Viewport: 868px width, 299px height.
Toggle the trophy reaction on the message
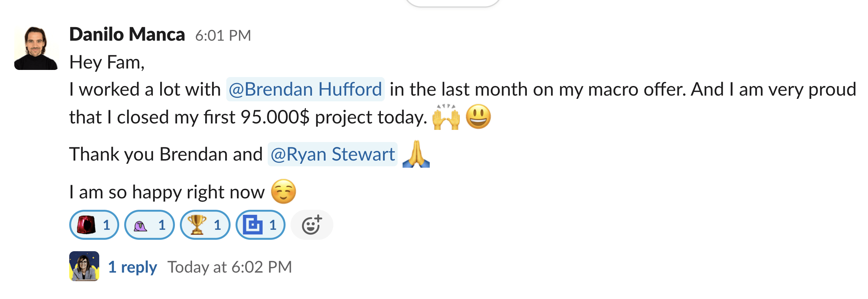[x=205, y=224]
